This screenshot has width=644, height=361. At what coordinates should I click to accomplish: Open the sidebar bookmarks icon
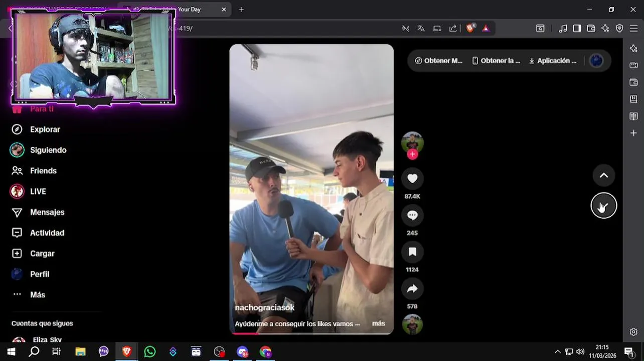(633, 99)
